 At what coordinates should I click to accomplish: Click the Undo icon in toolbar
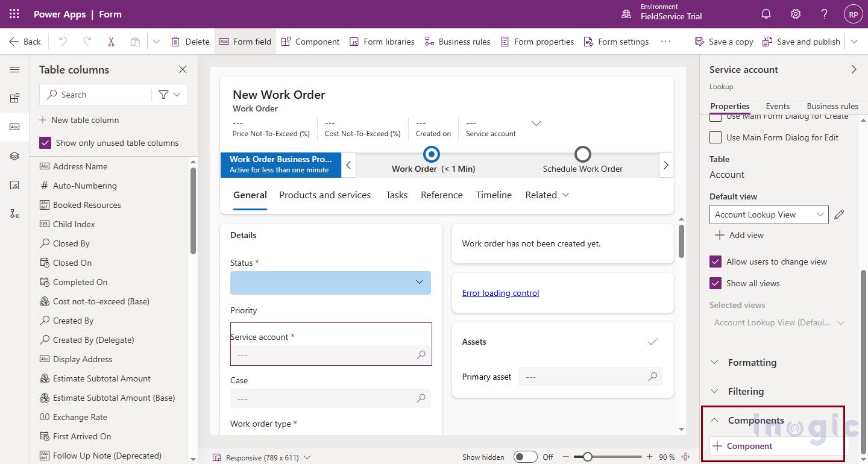click(63, 42)
